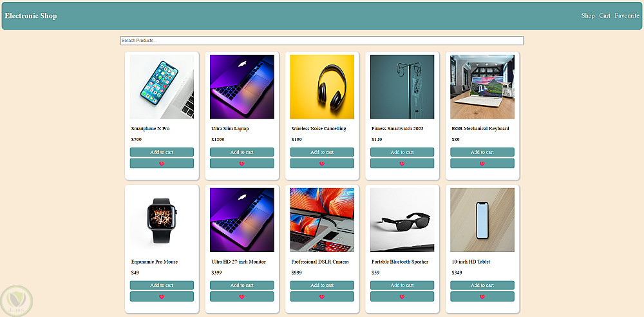644x317 pixels.
Task: Favourite the Smartphone X Pro with heart
Action: [x=162, y=163]
